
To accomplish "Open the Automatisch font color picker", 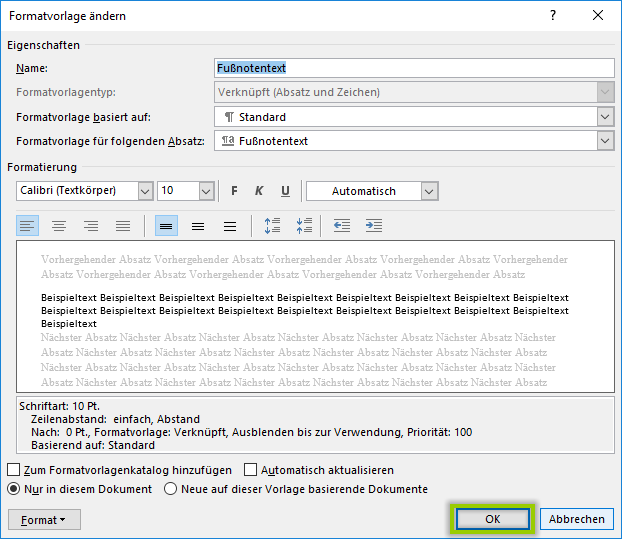I will [429, 191].
